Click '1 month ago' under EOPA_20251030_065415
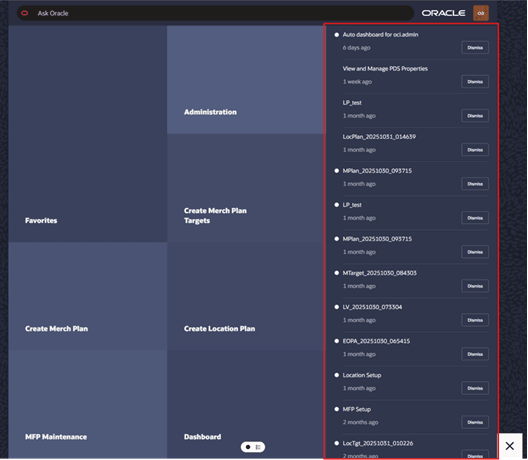This screenshot has height=460, width=528. pos(359,354)
